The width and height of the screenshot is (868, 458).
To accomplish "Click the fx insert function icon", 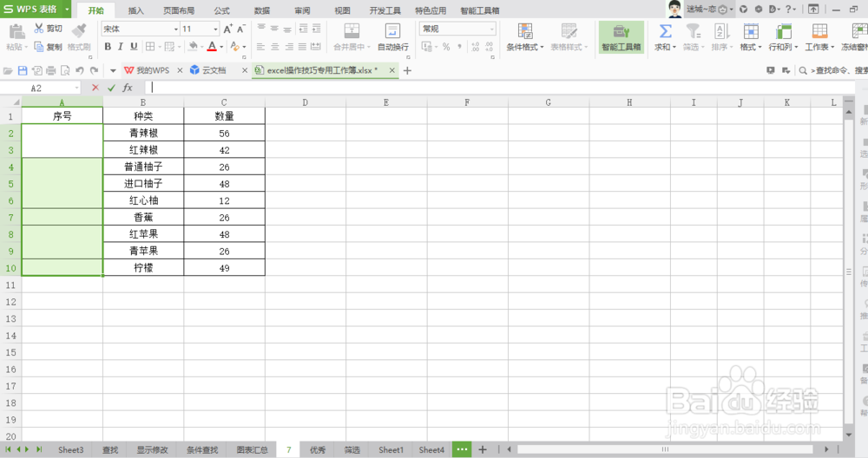I will pos(128,88).
